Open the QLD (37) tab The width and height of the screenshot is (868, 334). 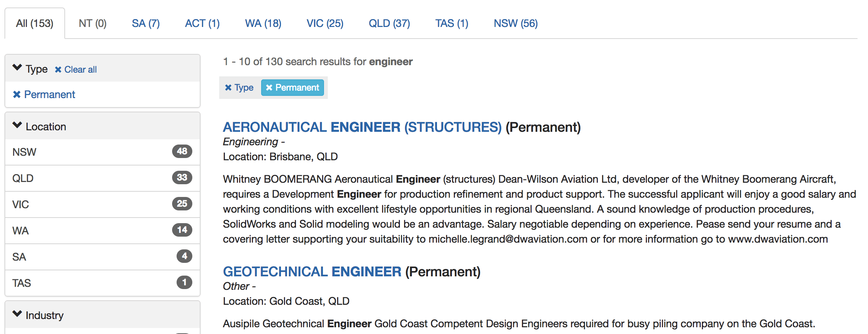point(389,24)
